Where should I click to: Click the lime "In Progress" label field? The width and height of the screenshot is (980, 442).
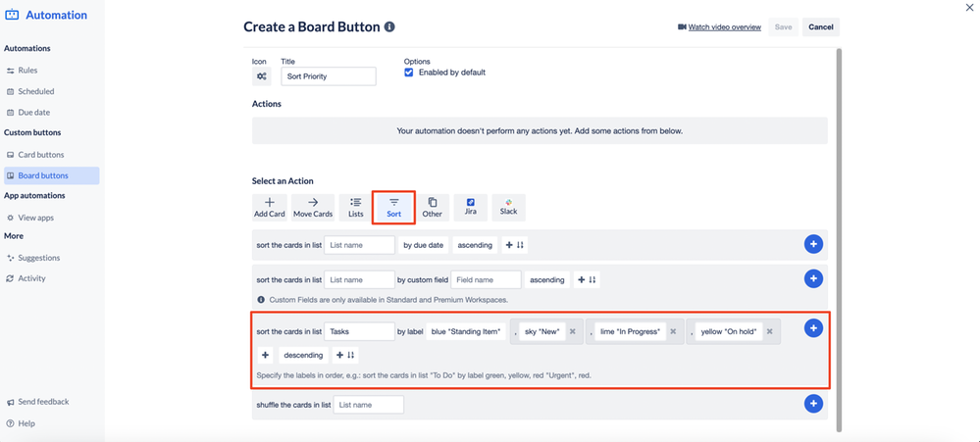(x=631, y=331)
